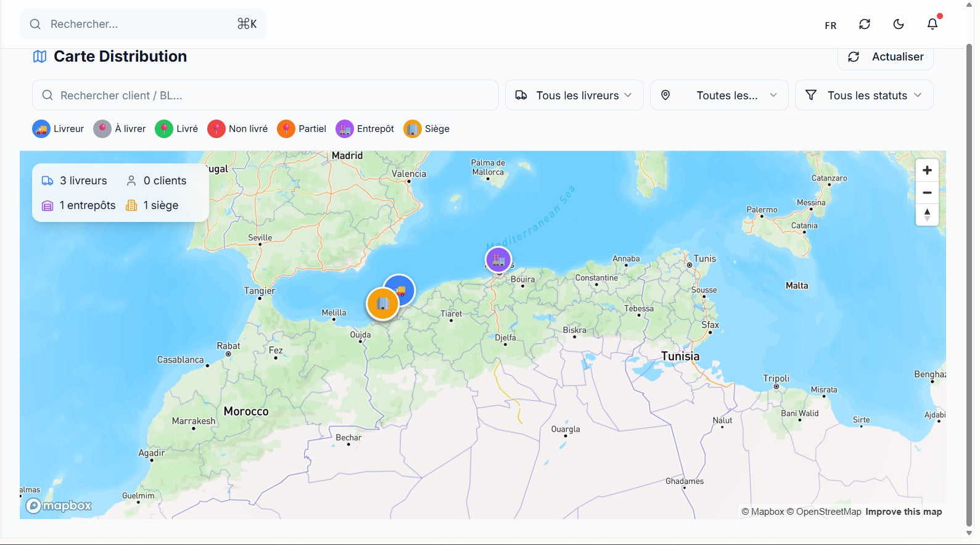The height and width of the screenshot is (545, 980).
Task: Zoom out on the map
Action: (926, 193)
